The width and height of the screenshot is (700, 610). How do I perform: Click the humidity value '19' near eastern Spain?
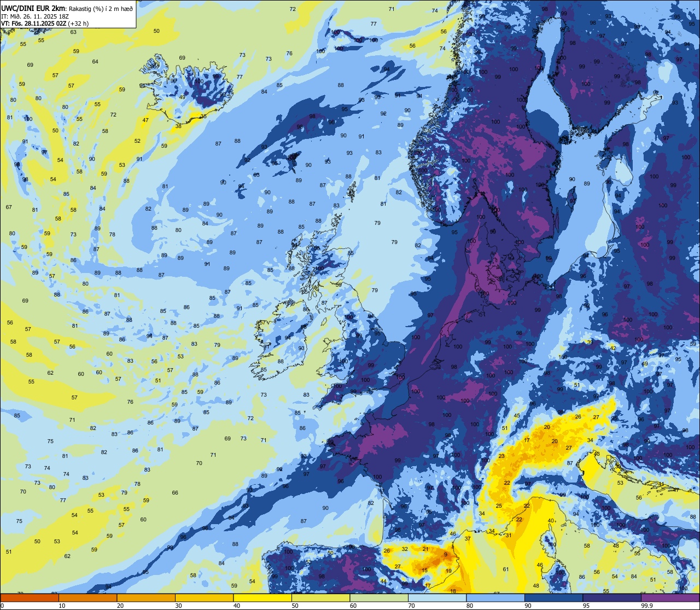448,571
